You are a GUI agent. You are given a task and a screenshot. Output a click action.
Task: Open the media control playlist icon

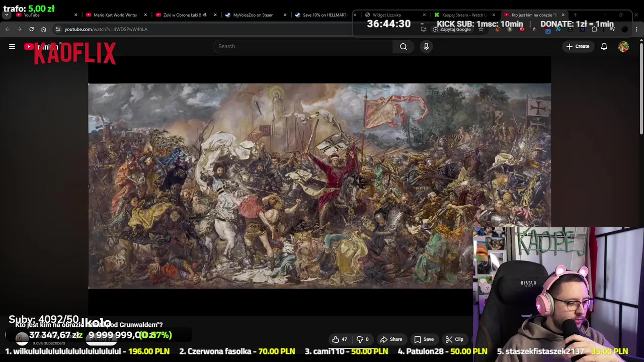612,29
